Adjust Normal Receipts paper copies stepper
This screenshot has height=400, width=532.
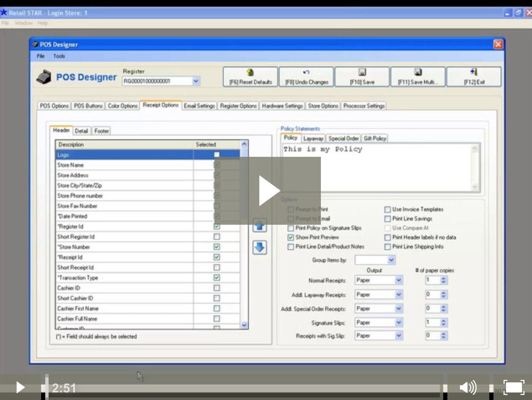click(x=443, y=280)
